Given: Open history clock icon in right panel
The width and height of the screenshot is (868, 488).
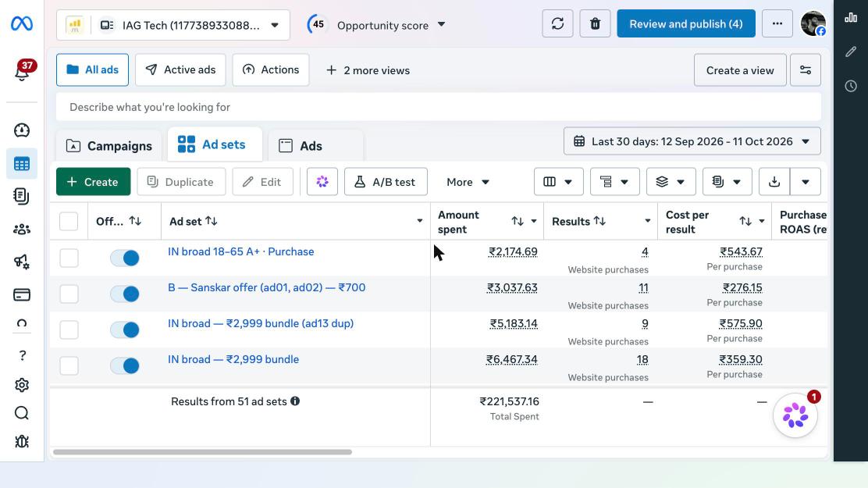Looking at the screenshot, I should pyautogui.click(x=851, y=86).
